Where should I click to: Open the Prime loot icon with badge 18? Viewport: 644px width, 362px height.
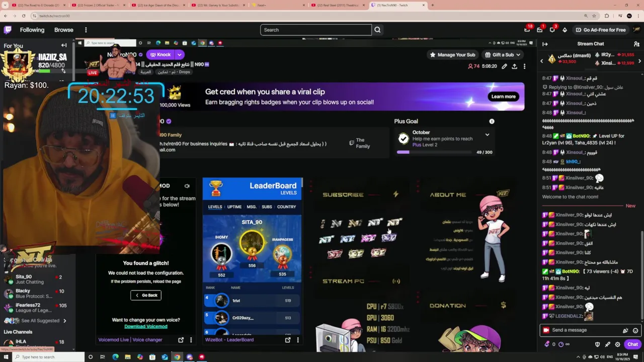527,30
